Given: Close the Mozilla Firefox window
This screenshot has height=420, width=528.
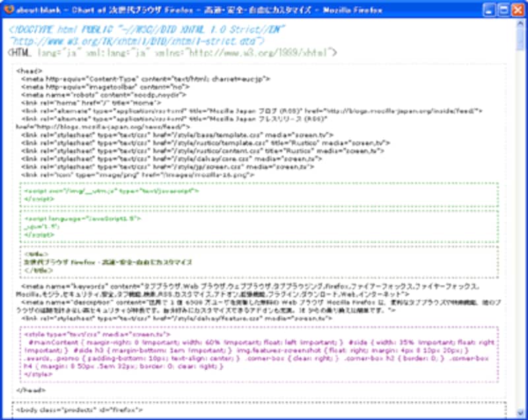Looking at the screenshot, I should pyautogui.click(x=518, y=10).
